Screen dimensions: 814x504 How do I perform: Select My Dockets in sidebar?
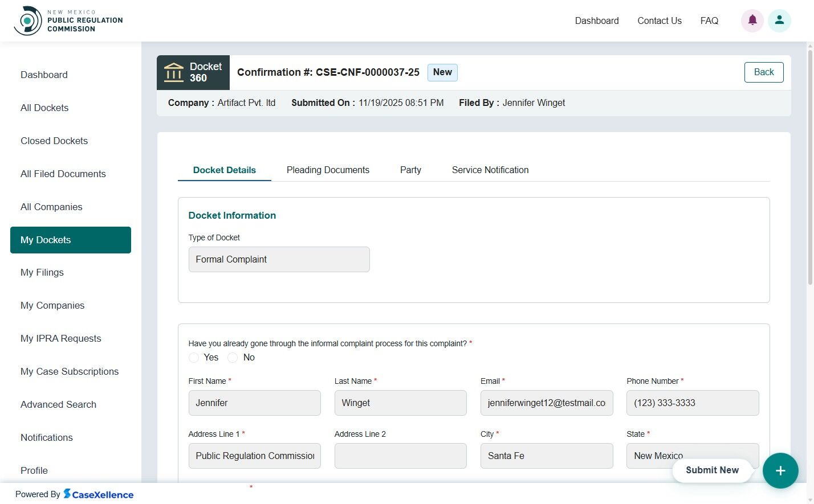[x=71, y=240]
